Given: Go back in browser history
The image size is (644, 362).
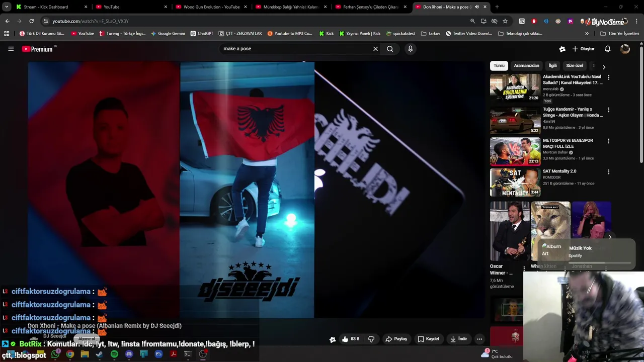Looking at the screenshot, I should (x=7, y=21).
